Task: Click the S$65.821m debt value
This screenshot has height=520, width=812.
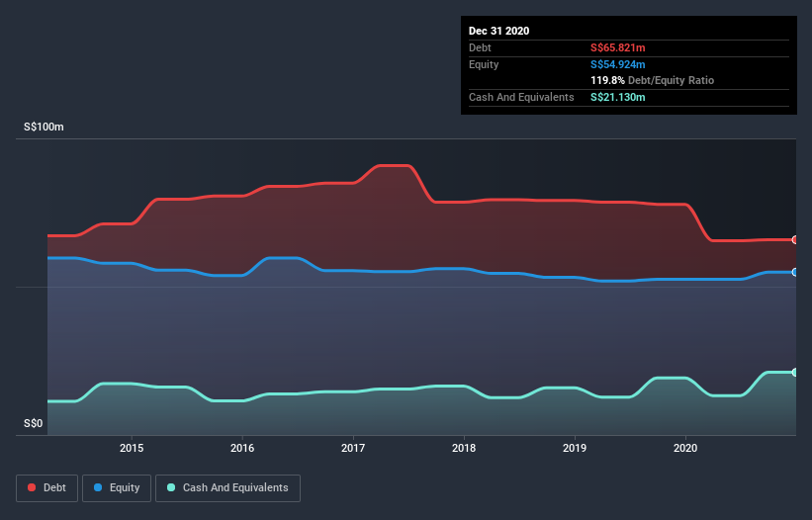Action: pos(618,47)
